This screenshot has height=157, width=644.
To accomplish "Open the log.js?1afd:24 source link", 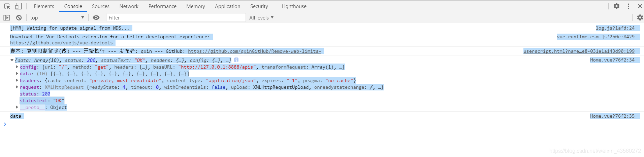I will coord(615,28).
